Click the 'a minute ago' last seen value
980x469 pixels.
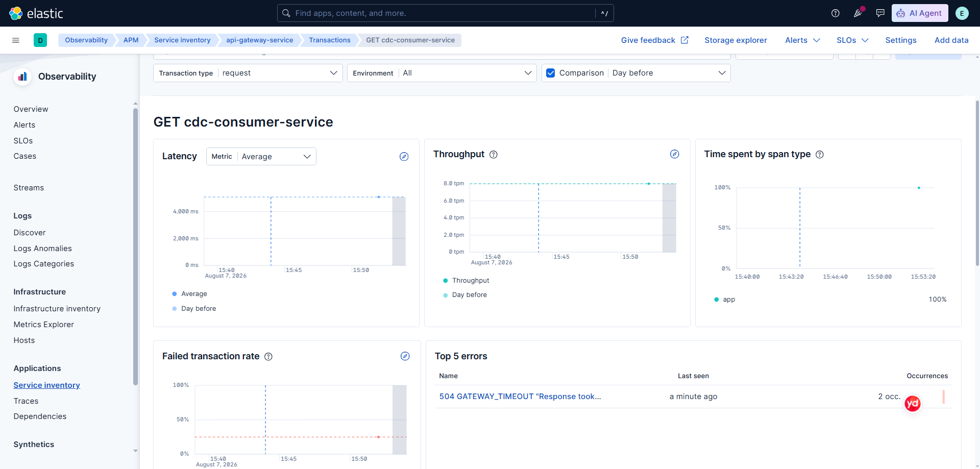click(694, 397)
